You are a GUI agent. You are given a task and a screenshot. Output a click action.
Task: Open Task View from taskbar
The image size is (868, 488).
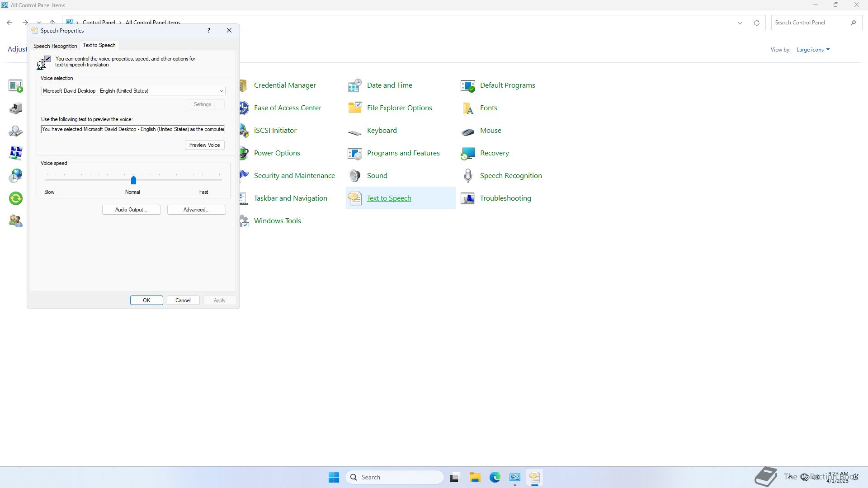(454, 477)
